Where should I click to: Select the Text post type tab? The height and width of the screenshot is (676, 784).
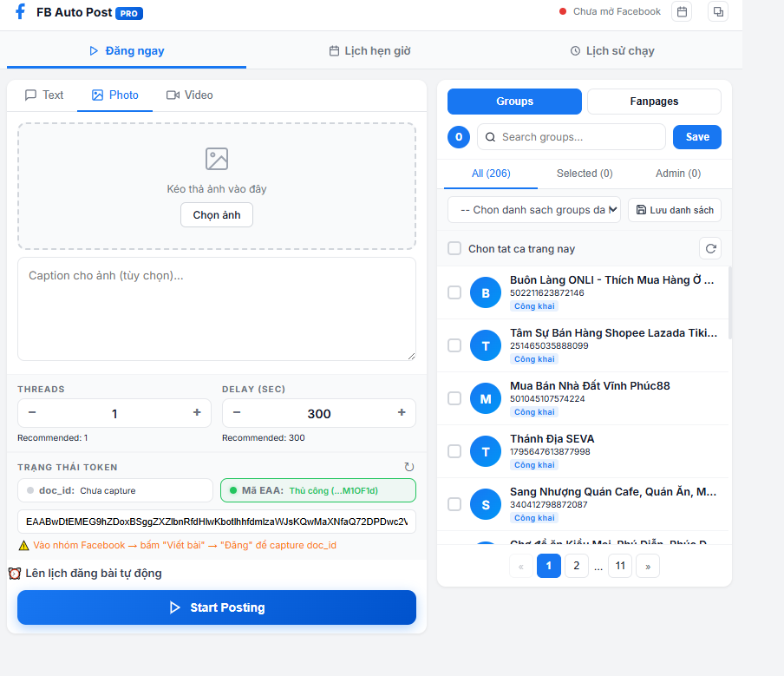click(44, 95)
